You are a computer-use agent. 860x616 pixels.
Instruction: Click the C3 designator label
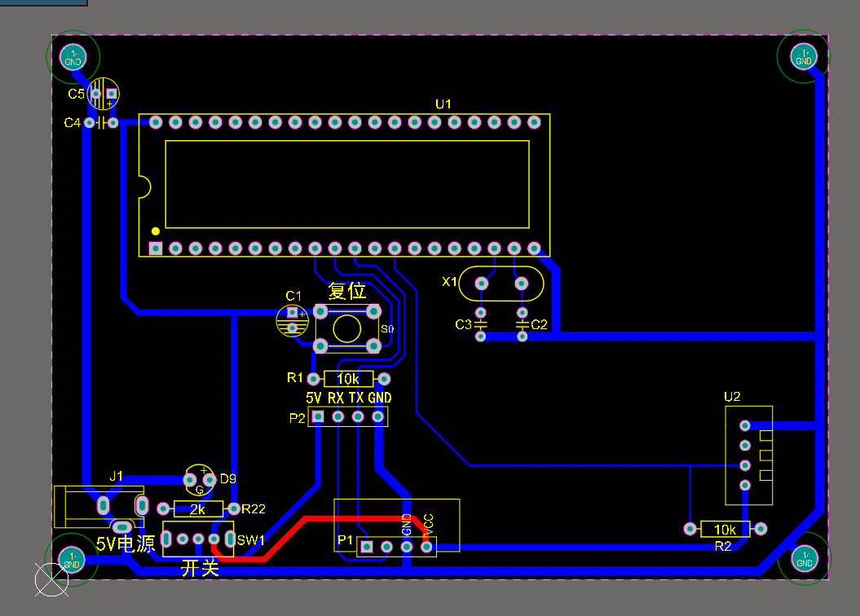[x=464, y=324]
